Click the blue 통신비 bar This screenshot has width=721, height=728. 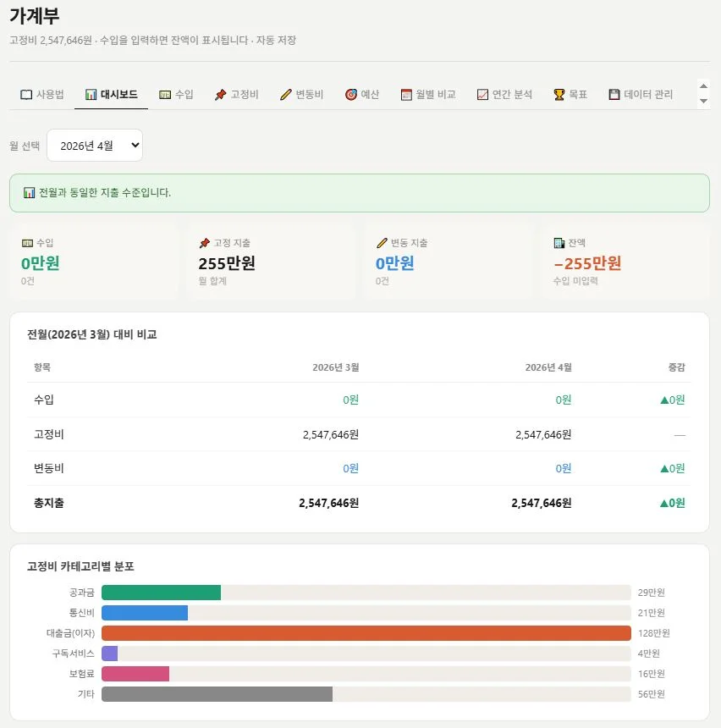pyautogui.click(x=145, y=613)
